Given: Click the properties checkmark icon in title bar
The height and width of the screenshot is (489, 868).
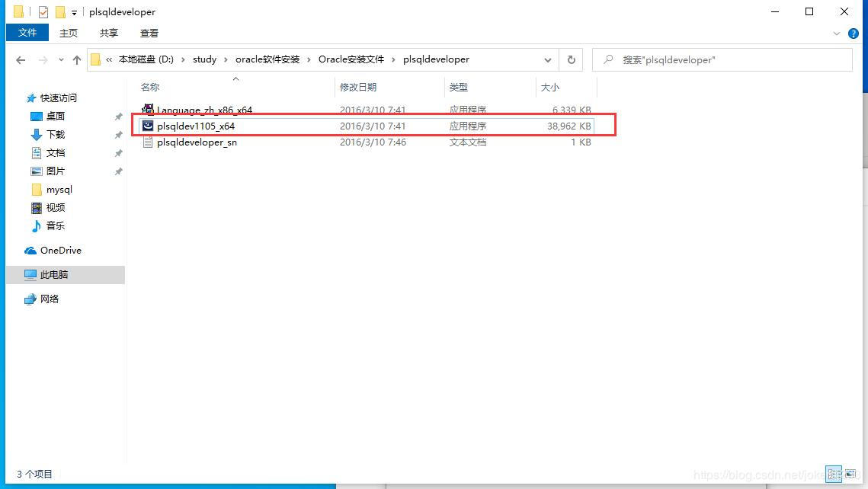Looking at the screenshot, I should pyautogui.click(x=43, y=11).
